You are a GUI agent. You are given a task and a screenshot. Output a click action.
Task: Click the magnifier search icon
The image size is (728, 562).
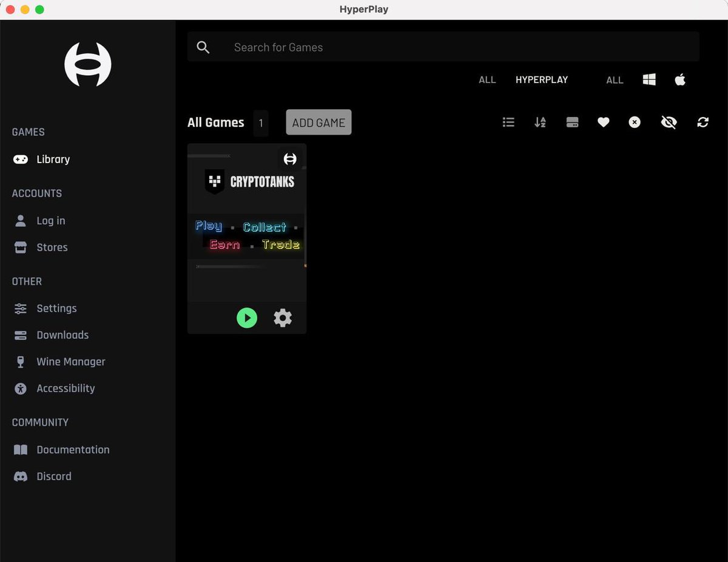coord(203,47)
